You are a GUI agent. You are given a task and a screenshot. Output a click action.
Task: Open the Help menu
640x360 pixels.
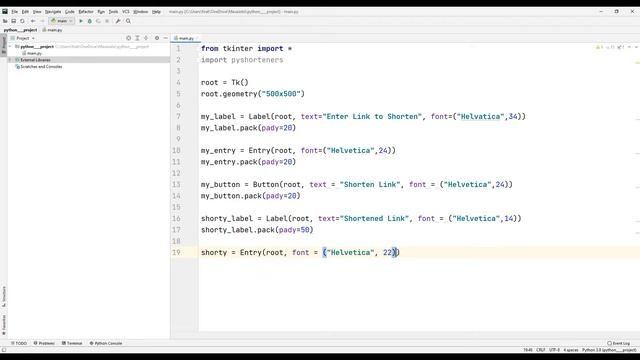click(x=156, y=12)
